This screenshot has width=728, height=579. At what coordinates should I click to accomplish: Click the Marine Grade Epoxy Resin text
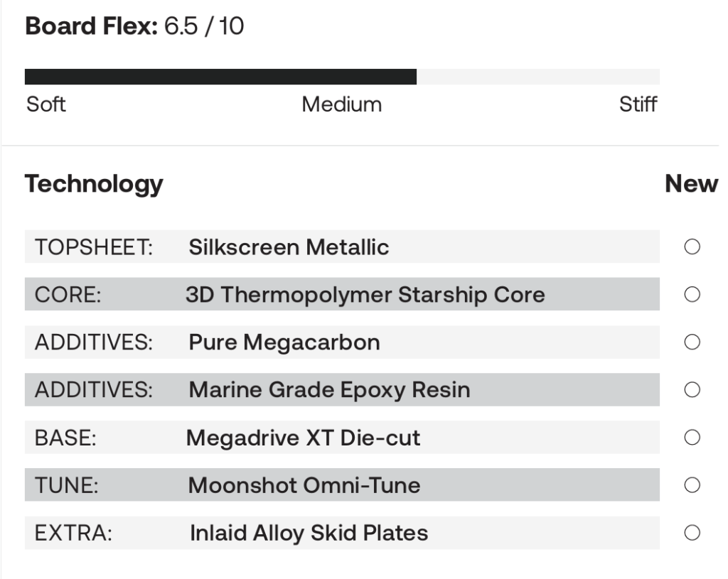(x=329, y=390)
